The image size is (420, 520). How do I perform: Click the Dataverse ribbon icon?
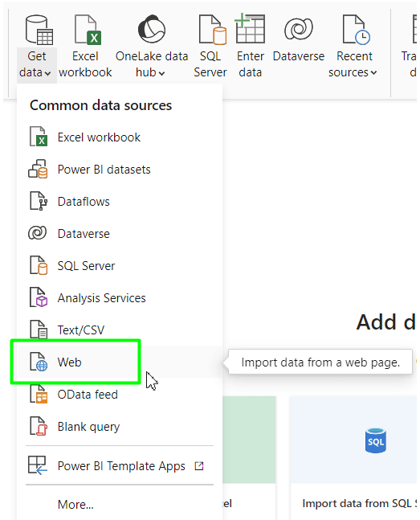point(299,28)
